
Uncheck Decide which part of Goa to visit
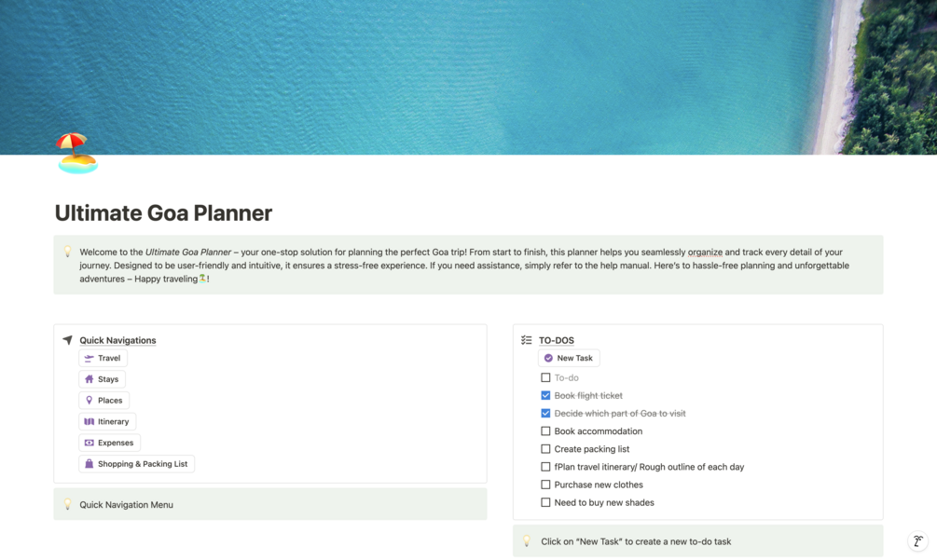(545, 413)
